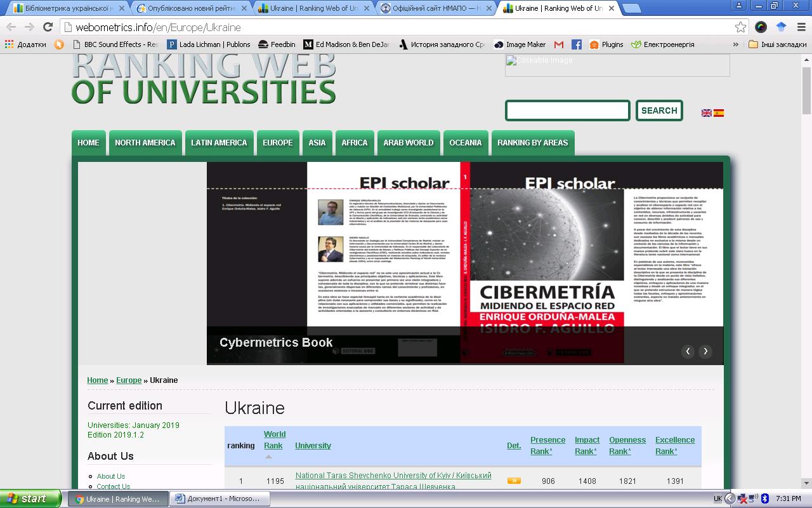Bookmark this page with star icon
The height and width of the screenshot is (508, 812).
click(x=740, y=27)
